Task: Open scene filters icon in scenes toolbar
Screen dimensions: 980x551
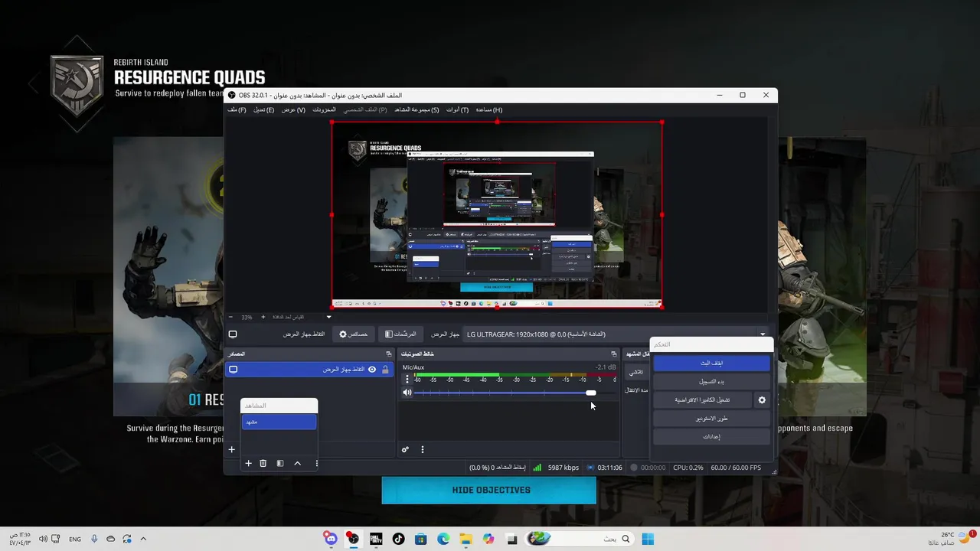Action: 280,463
